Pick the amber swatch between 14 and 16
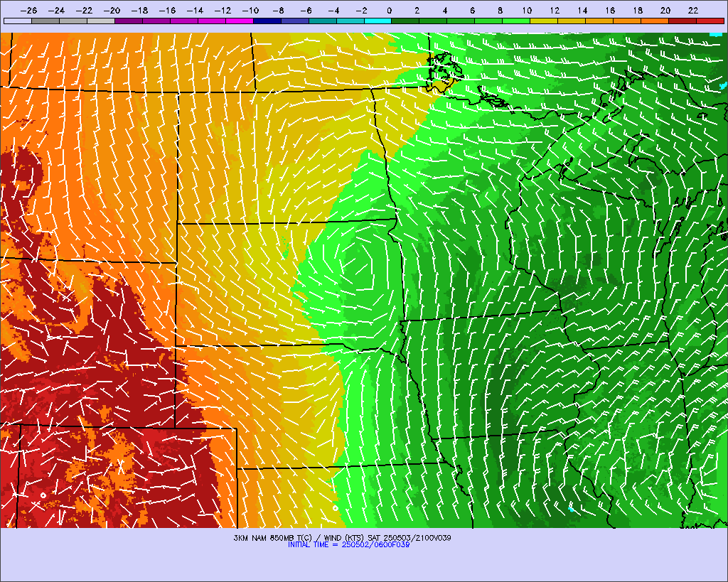 599,21
